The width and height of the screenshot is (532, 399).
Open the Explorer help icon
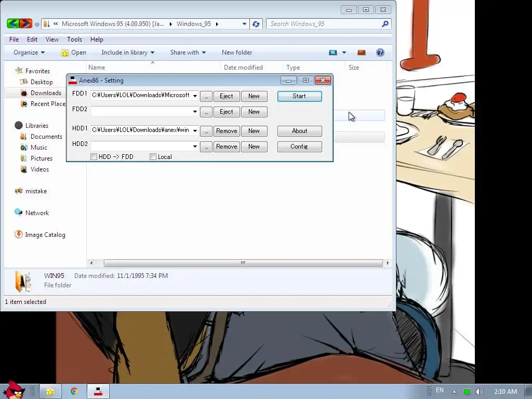tap(380, 52)
